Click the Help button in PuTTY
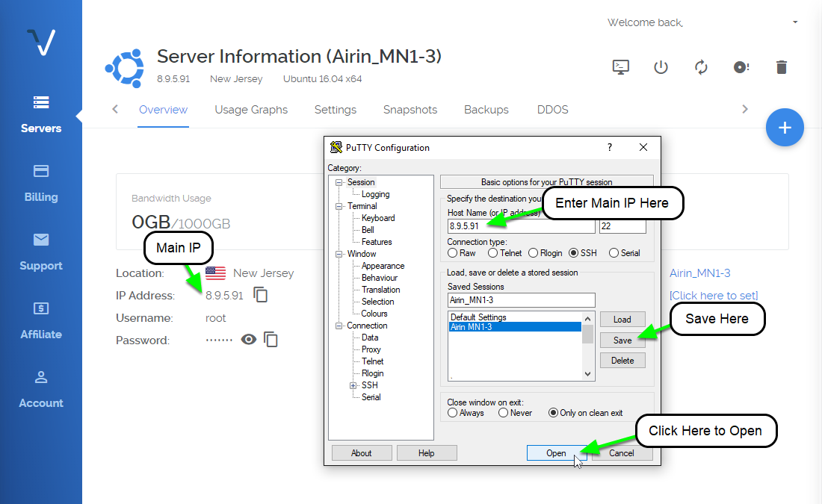 tap(427, 453)
